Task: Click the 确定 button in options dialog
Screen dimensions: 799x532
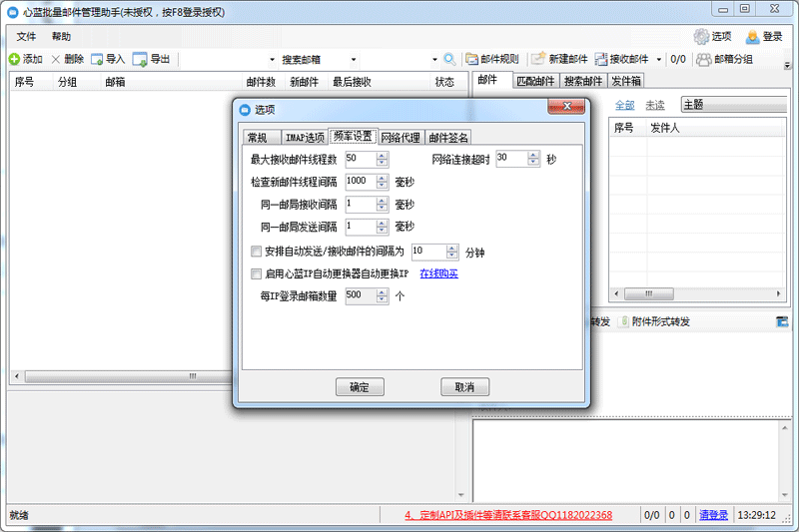Action: tap(360, 387)
